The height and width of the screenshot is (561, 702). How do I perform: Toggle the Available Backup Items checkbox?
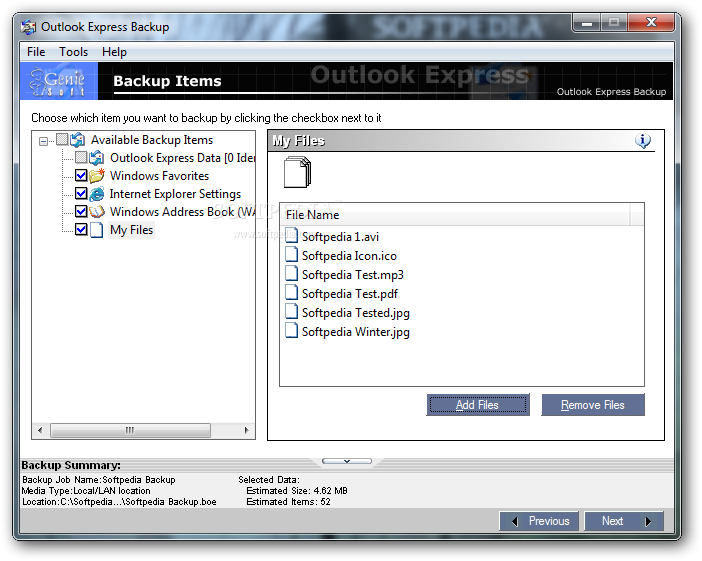[62, 140]
